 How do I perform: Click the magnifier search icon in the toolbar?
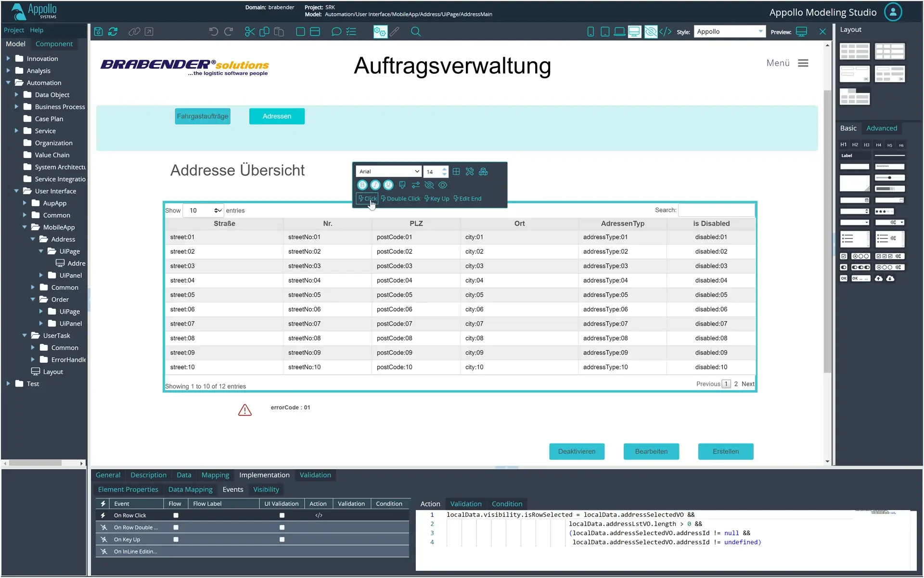point(416,32)
